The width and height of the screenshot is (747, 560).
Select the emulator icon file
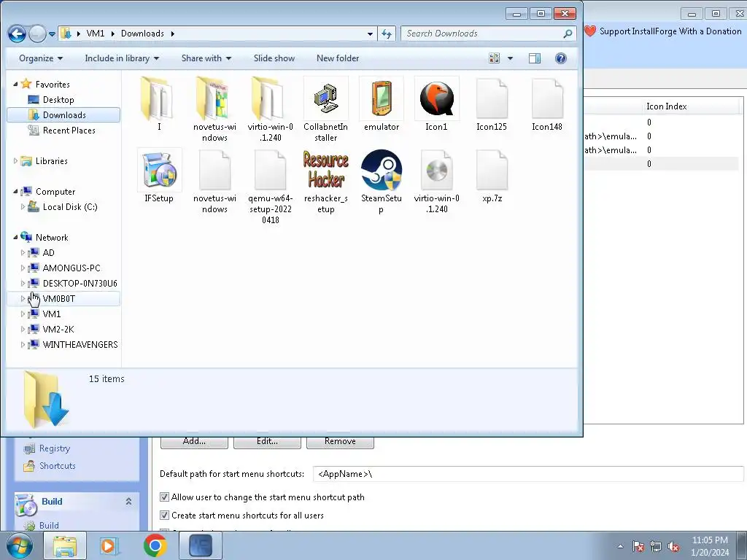381,104
